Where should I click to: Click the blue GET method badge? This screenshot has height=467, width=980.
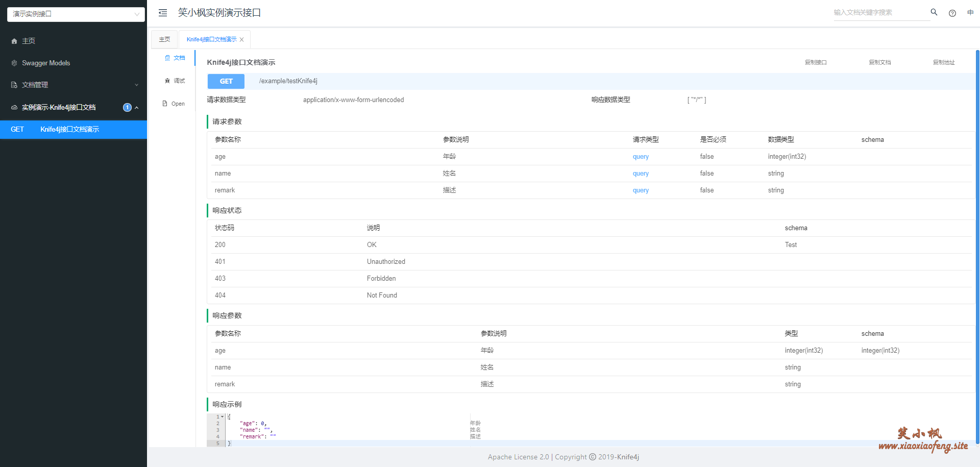226,81
